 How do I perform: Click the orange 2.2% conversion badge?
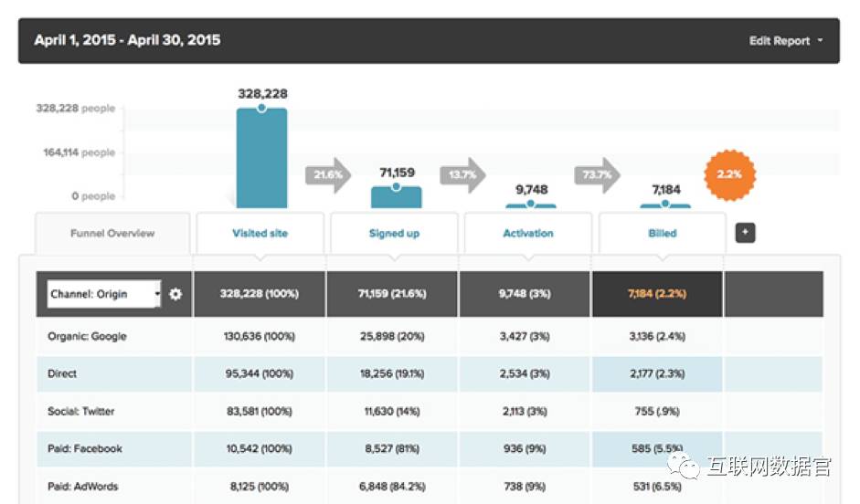tap(729, 173)
